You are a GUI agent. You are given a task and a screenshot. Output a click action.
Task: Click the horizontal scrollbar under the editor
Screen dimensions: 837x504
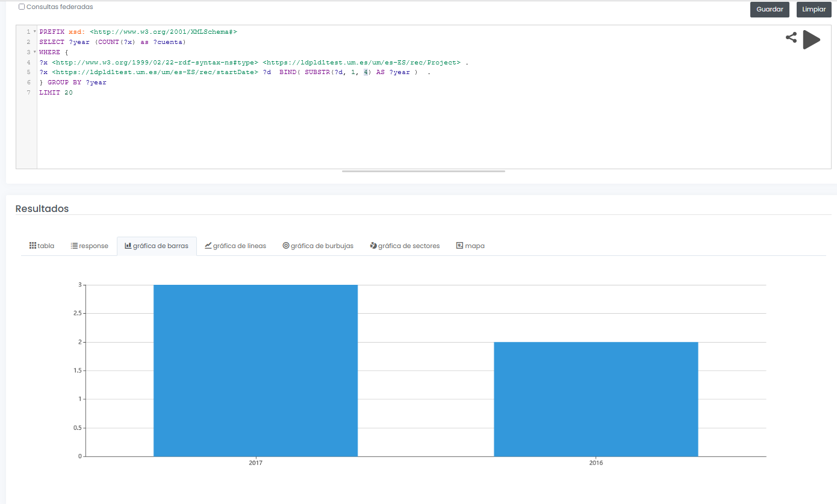tap(423, 172)
